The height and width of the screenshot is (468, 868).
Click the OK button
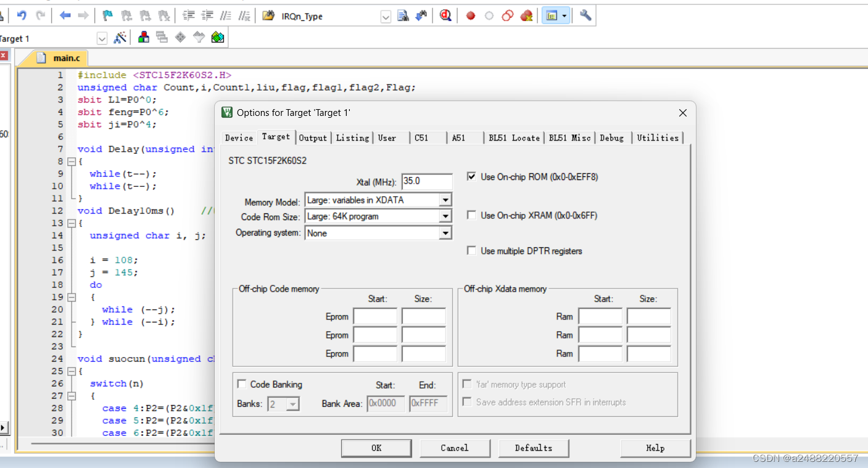[x=376, y=448]
